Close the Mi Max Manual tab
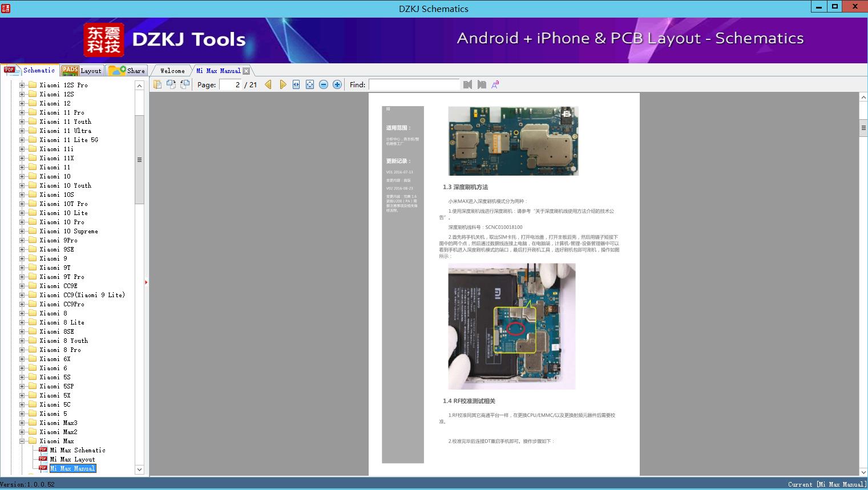This screenshot has height=490, width=868. [246, 71]
